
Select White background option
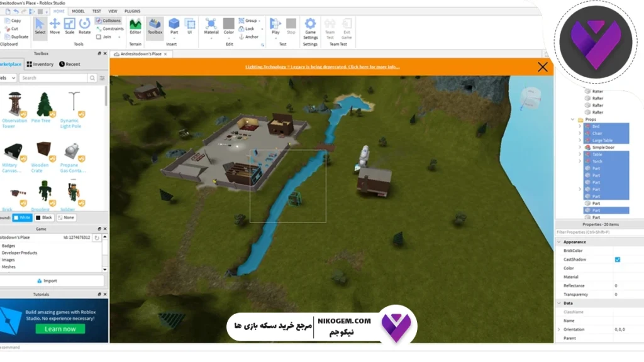point(22,217)
